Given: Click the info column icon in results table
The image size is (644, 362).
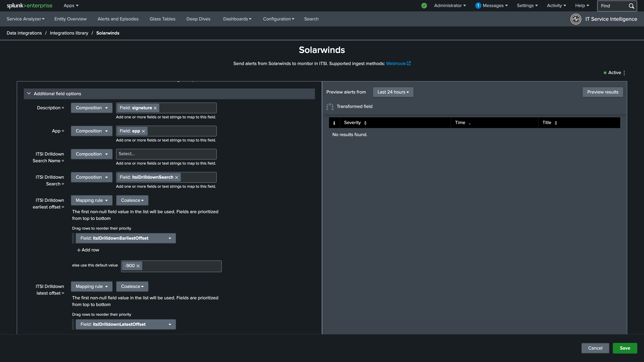Looking at the screenshot, I should coord(334,123).
